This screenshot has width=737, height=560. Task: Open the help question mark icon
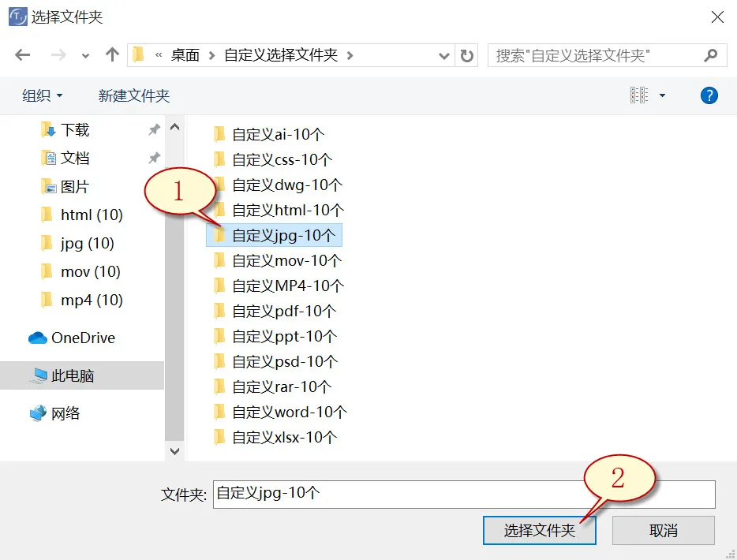point(708,95)
